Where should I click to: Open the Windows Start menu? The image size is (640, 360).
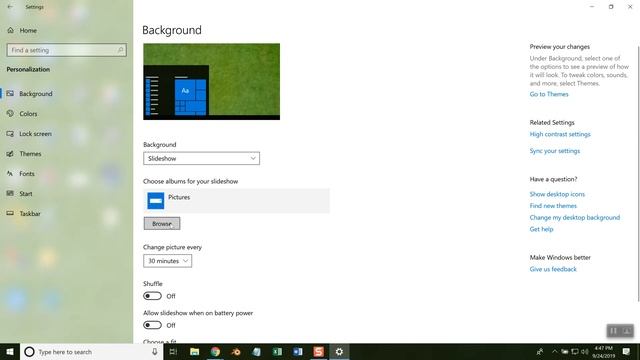(x=10, y=352)
